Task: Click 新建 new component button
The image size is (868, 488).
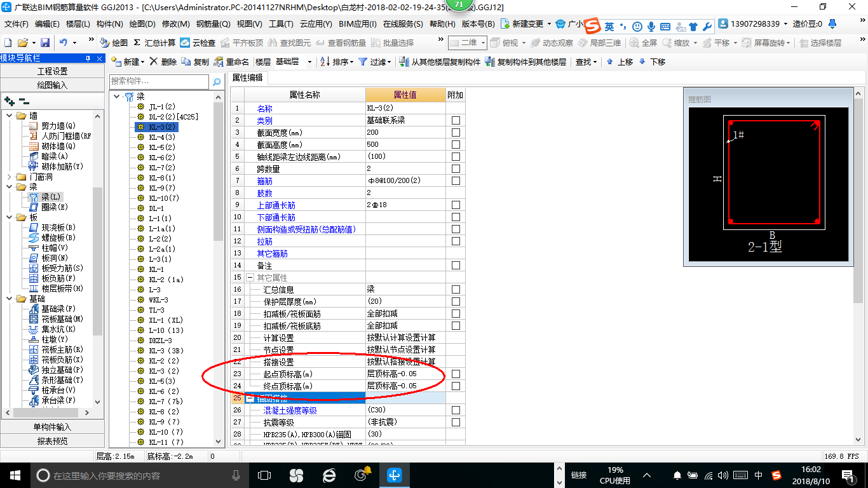Action: click(x=127, y=62)
